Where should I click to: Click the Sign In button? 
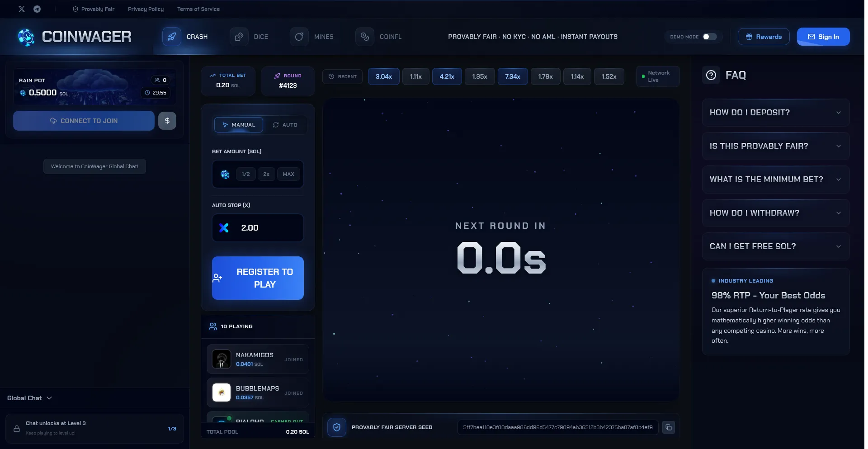(x=823, y=37)
